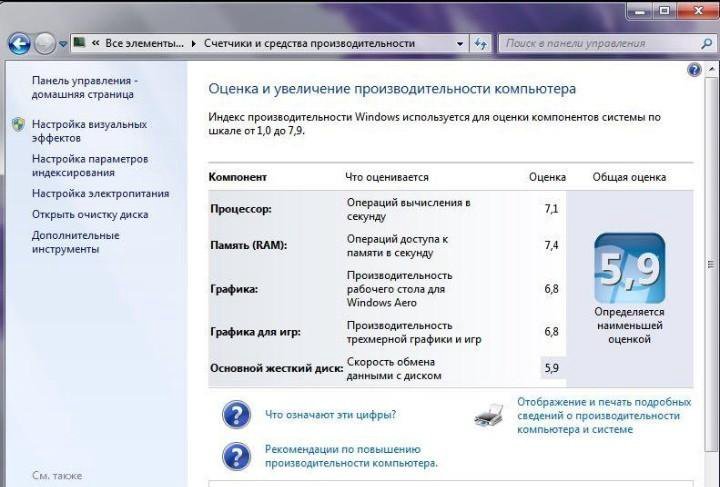This screenshot has width=720, height=487.
Task: Click the 5,9 overall score badge
Action: [x=629, y=269]
